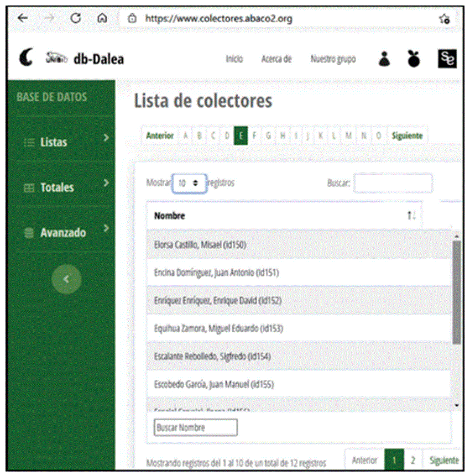Click the browser home icon
This screenshot has height=476, width=470.
pyautogui.click(x=102, y=18)
